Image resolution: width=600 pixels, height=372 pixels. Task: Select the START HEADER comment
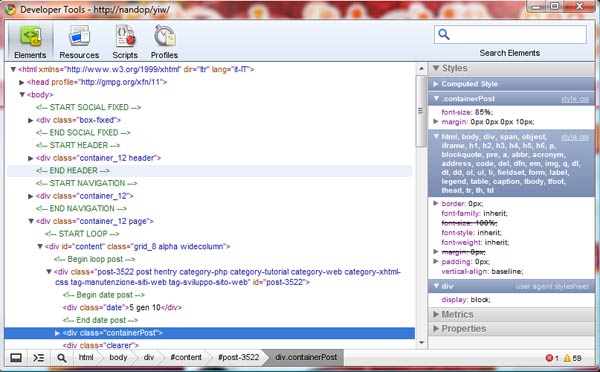tap(78, 145)
